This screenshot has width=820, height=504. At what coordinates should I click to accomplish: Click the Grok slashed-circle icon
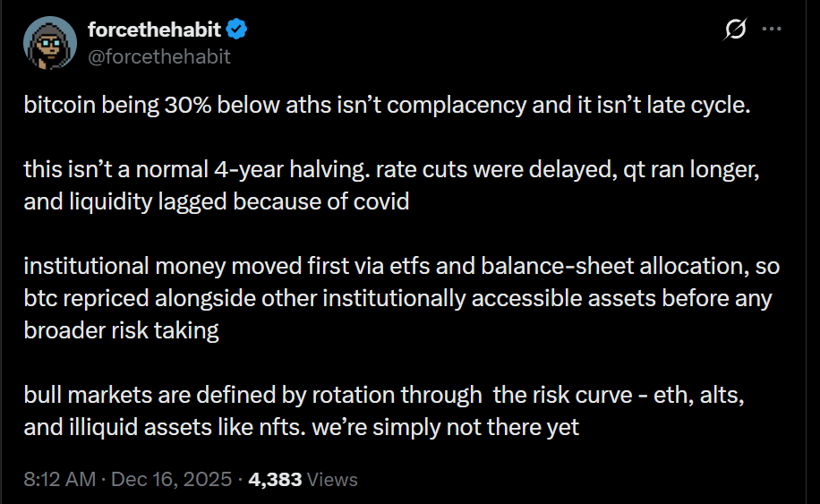click(x=734, y=30)
